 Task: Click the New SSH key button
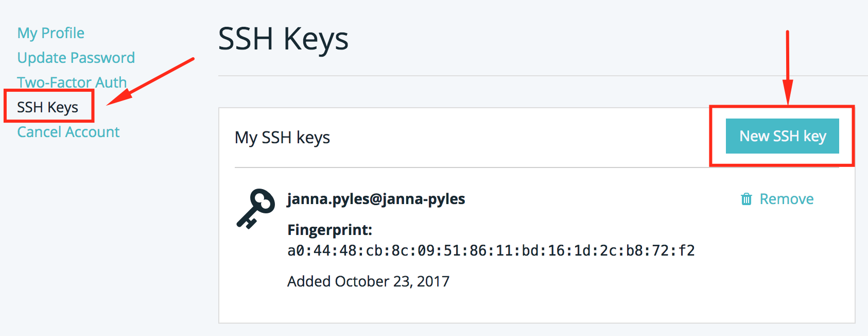tap(782, 136)
